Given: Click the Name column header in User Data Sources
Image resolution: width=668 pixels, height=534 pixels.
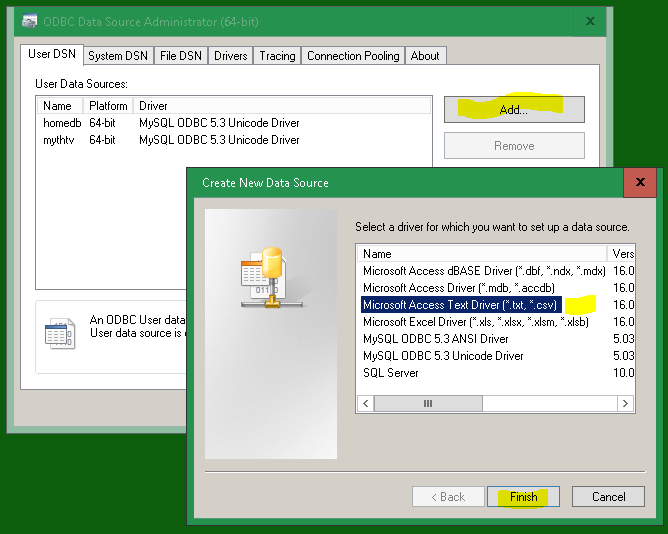Looking at the screenshot, I should 60,106.
